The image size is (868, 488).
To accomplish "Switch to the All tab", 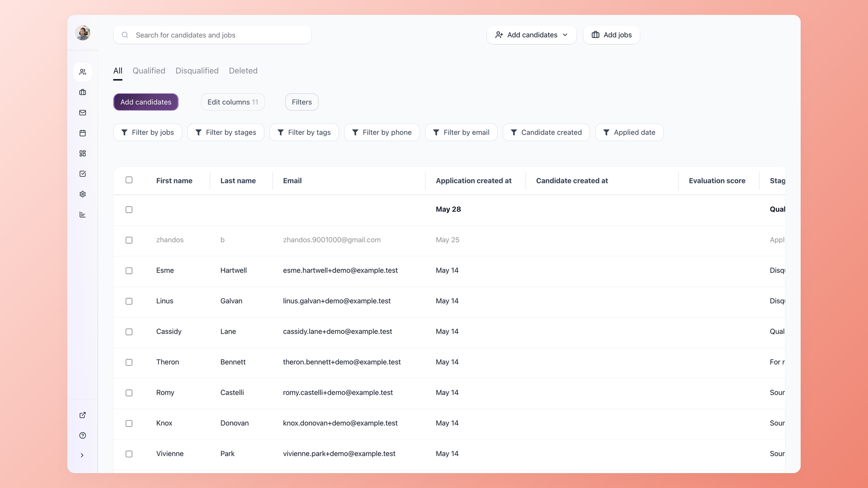I will (x=118, y=71).
